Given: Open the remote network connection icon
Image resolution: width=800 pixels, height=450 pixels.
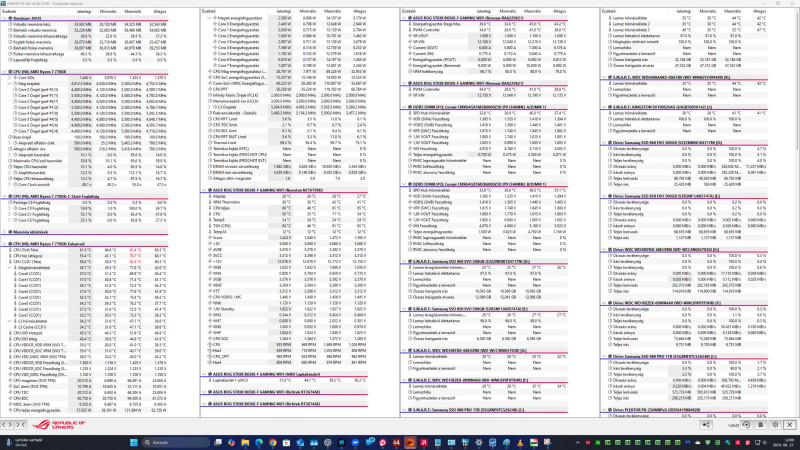Looking at the screenshot, I should (706, 424).
